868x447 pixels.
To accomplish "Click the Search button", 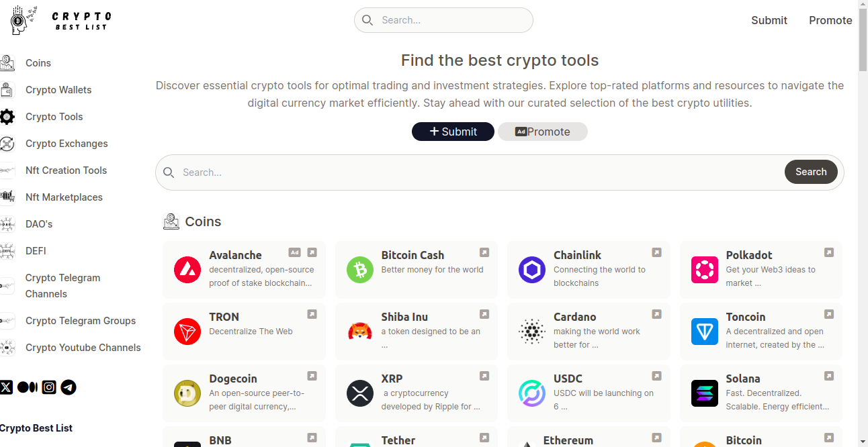I will [x=811, y=172].
